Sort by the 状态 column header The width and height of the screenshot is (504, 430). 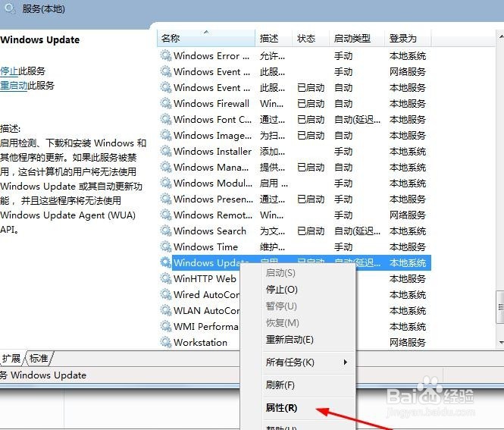point(311,39)
